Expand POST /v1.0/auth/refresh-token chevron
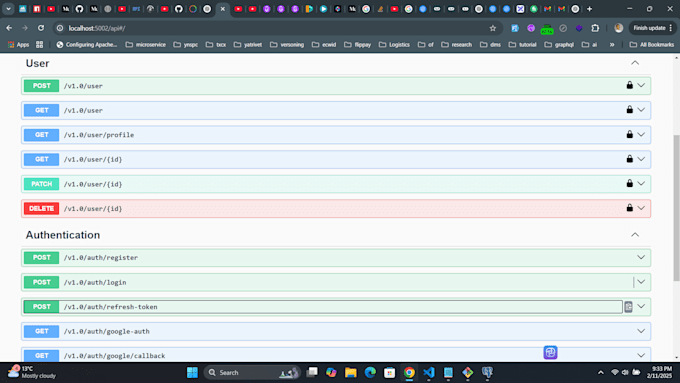 (x=641, y=306)
